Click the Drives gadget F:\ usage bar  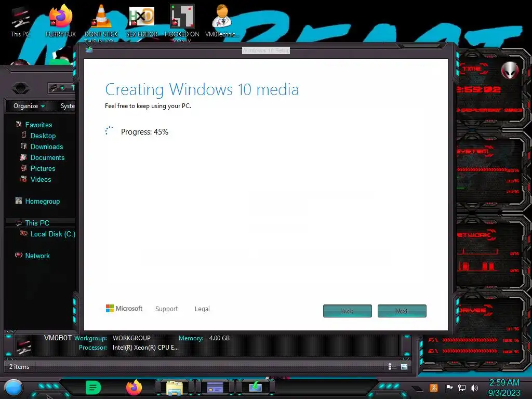(470, 340)
